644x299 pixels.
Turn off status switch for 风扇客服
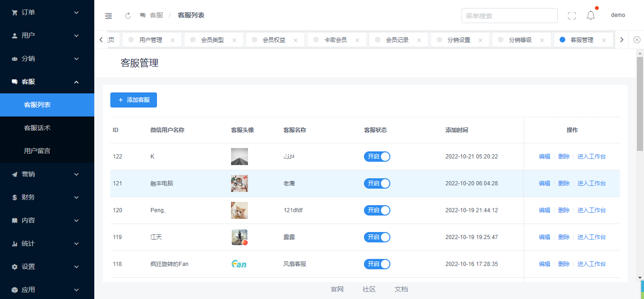tap(377, 264)
